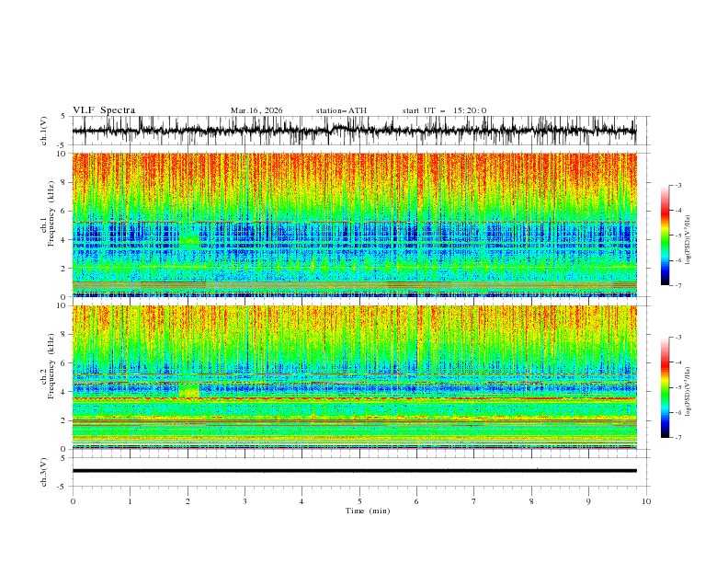Screen dimensions: 728x563
Task: Click the "6" tick on the time axis
Action: point(416,501)
